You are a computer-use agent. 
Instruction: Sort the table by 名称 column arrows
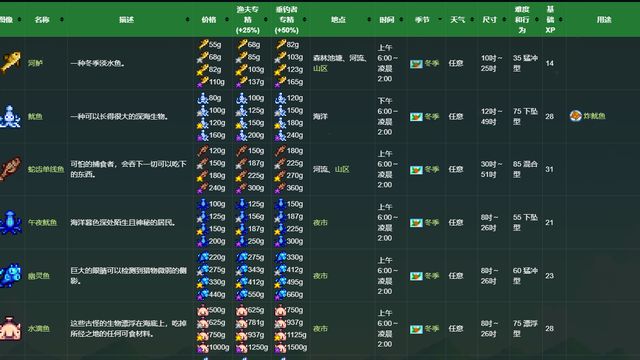62,20
